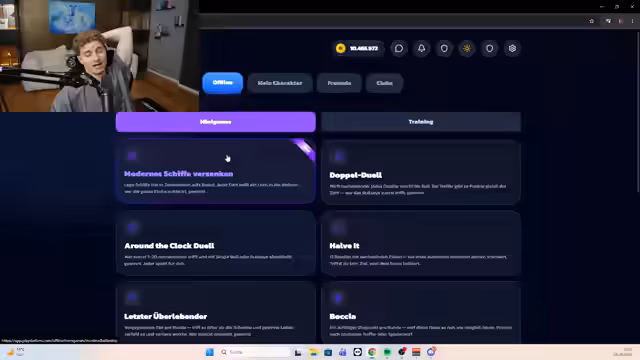Click the shield icon beside the settings gear
The height and width of the screenshot is (360, 640).
[x=489, y=49]
